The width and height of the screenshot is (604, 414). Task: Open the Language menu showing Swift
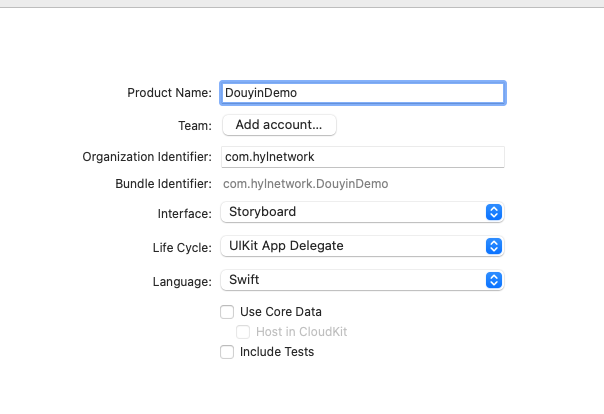[x=350, y=280]
